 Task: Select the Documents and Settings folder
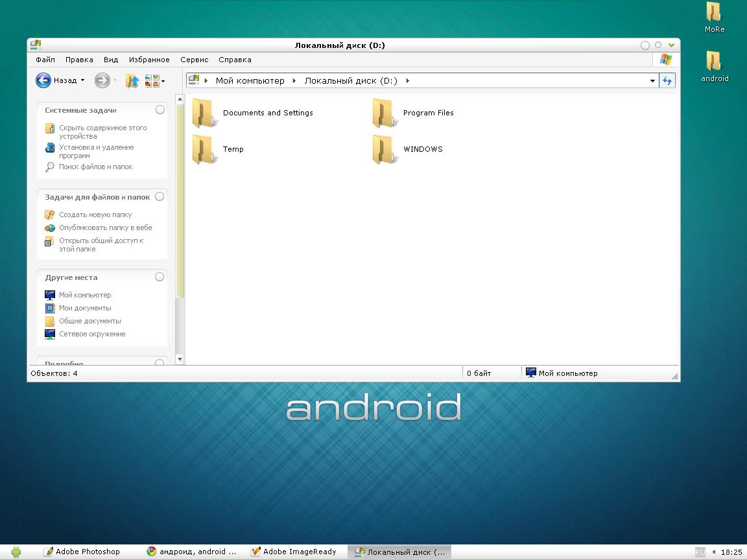(253, 113)
